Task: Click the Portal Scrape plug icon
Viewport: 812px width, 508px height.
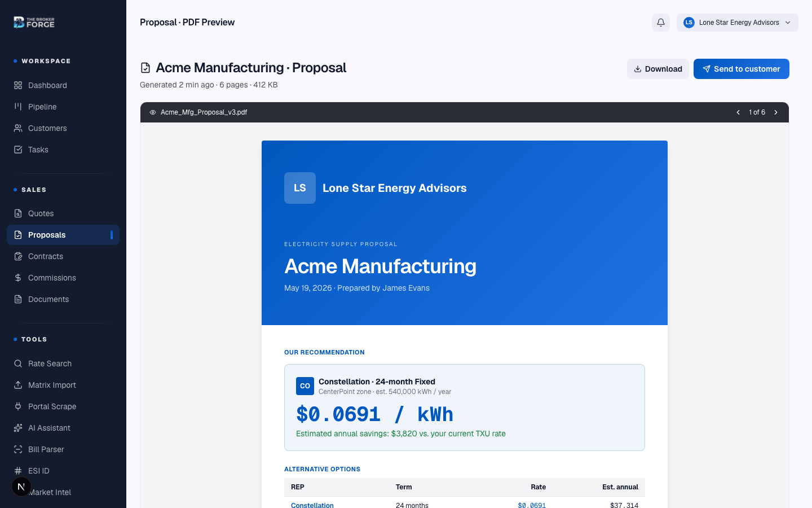Action: pyautogui.click(x=18, y=406)
